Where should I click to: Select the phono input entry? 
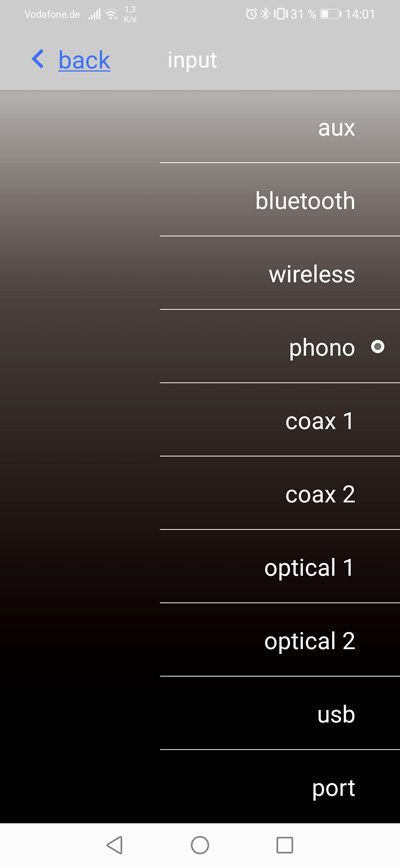(280, 347)
